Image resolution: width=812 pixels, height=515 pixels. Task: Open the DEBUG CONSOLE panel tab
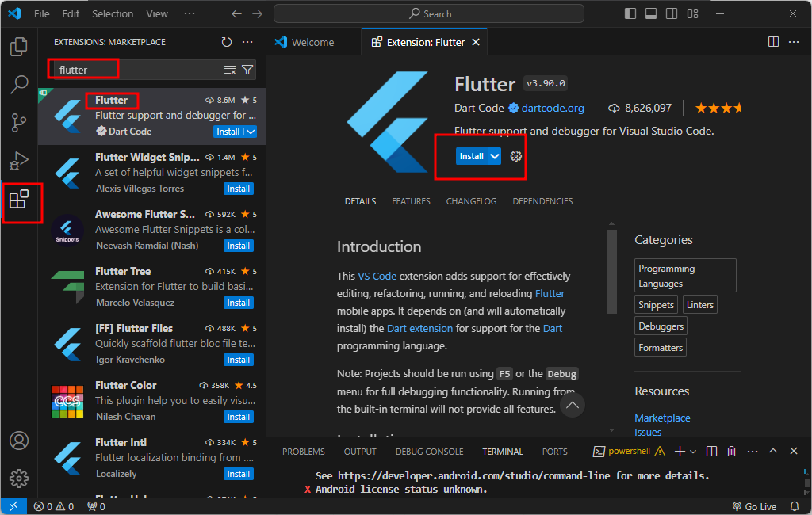pos(429,452)
